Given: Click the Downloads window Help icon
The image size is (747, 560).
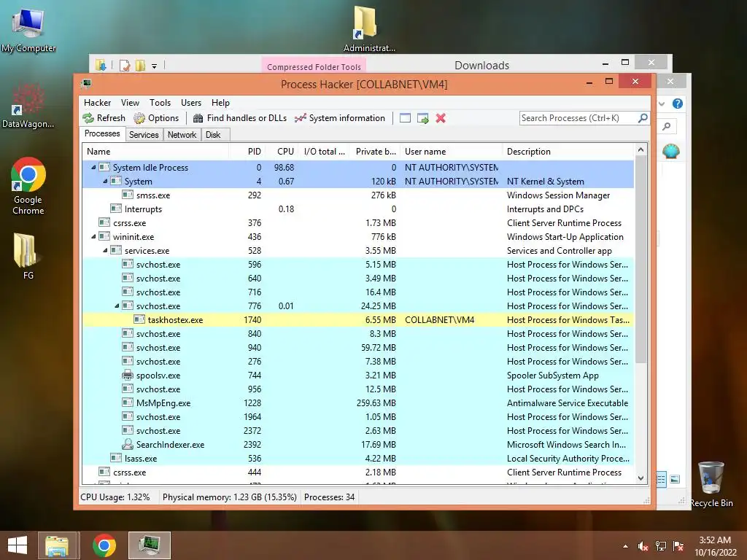Looking at the screenshot, I should pyautogui.click(x=678, y=104).
